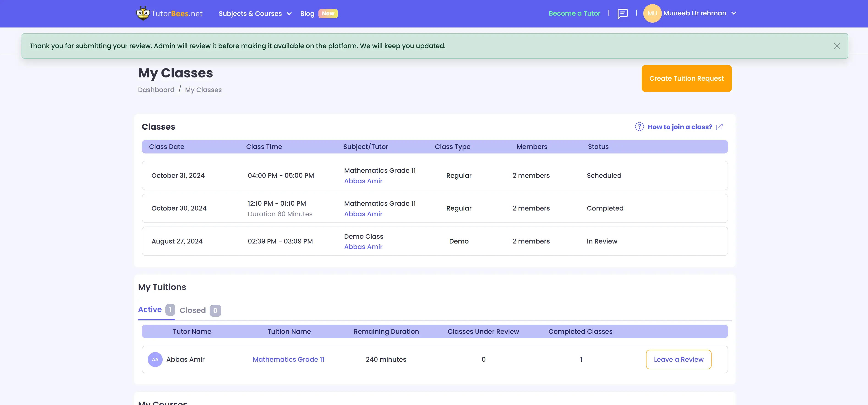The height and width of the screenshot is (405, 868).
Task: Open Mathematics Grade 11 tuition link
Action: (x=288, y=359)
